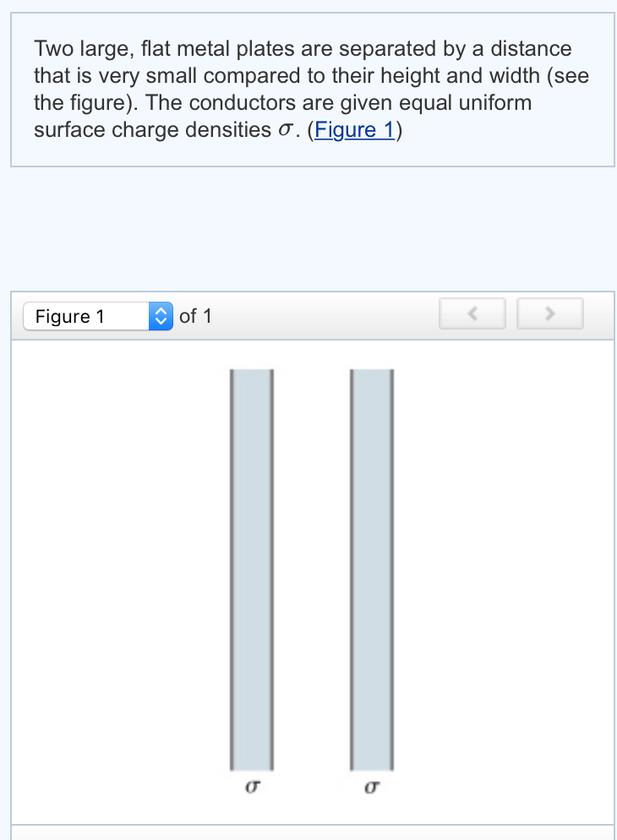Click the upward chevron on figure stepper

click(x=160, y=311)
